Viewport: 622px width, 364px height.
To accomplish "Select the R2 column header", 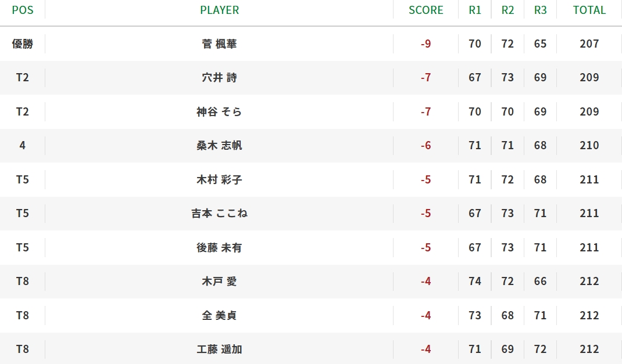I will coord(507,10).
